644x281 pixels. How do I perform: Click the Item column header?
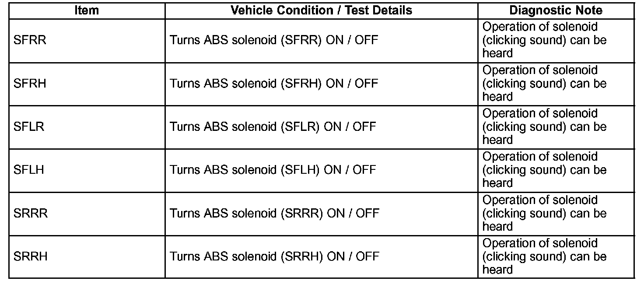coord(87,11)
